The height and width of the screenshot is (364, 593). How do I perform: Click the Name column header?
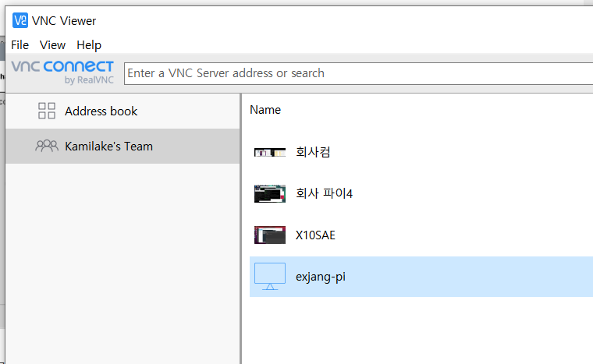pos(265,110)
